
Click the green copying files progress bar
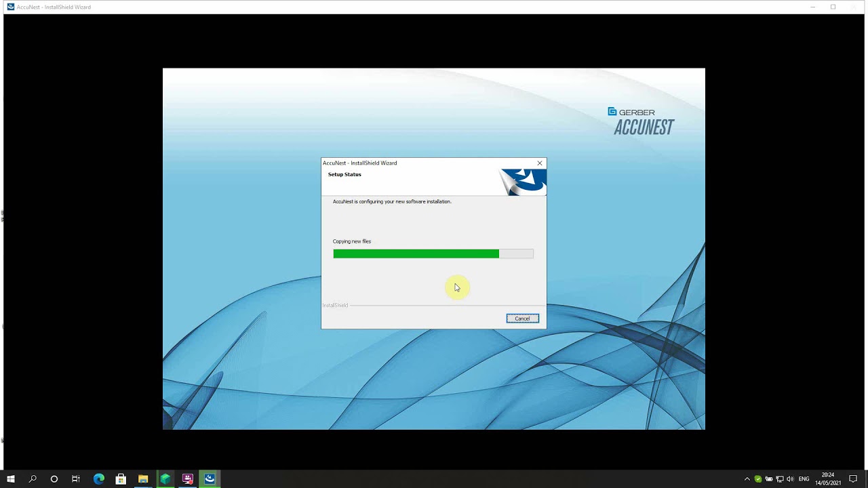tap(433, 253)
